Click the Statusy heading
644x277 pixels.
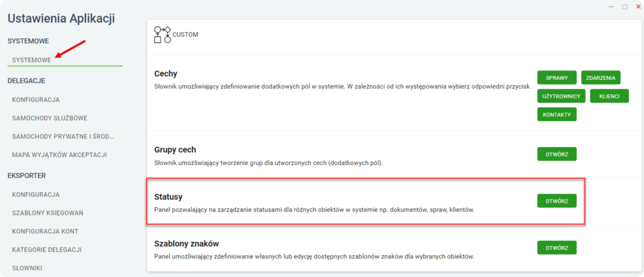(169, 197)
